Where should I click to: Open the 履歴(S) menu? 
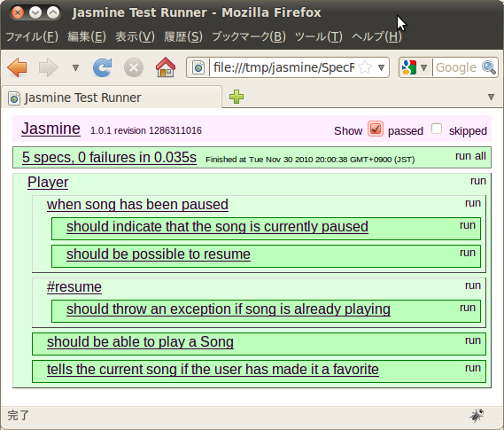183,36
